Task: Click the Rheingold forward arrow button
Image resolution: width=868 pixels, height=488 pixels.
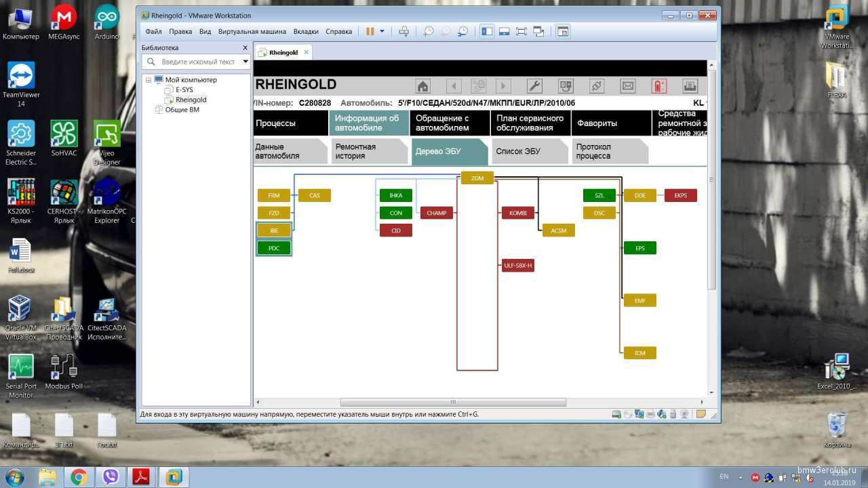Action: click(503, 86)
